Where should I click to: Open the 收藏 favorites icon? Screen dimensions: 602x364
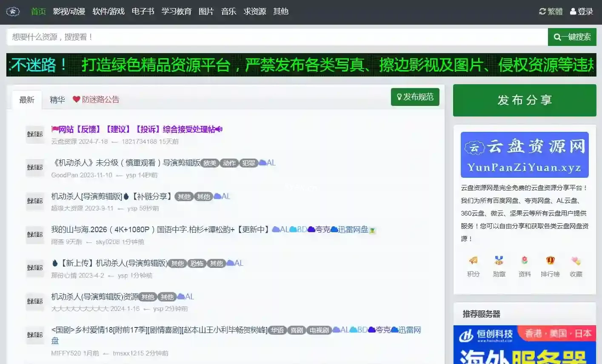click(x=576, y=261)
